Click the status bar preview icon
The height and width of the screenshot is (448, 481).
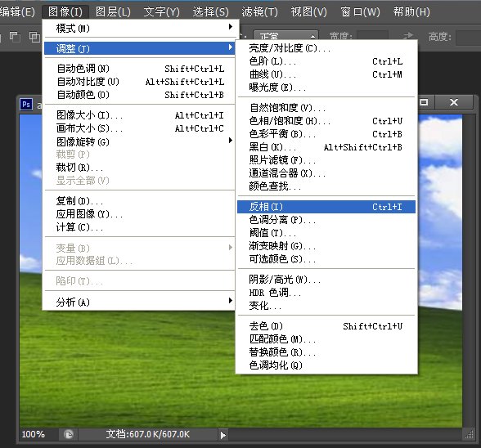pyautogui.click(x=69, y=434)
